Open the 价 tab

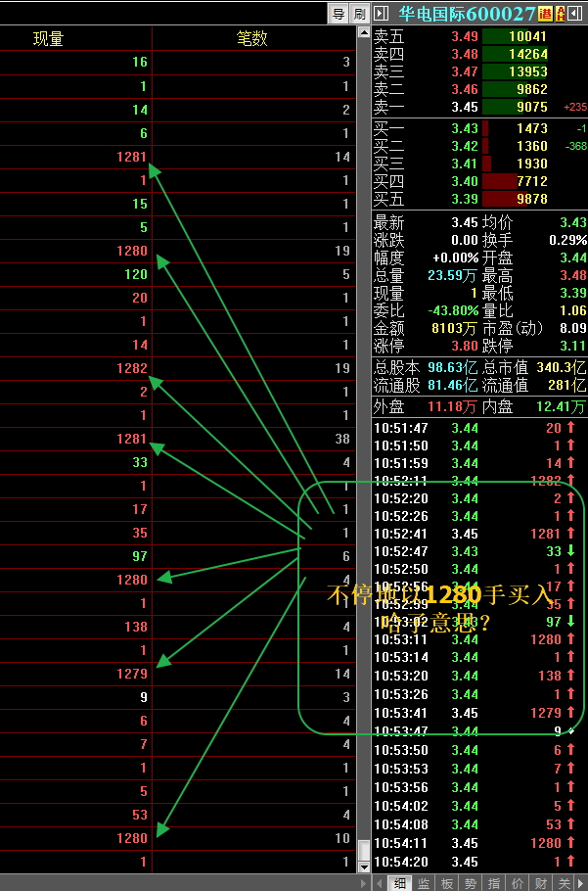pos(517,883)
